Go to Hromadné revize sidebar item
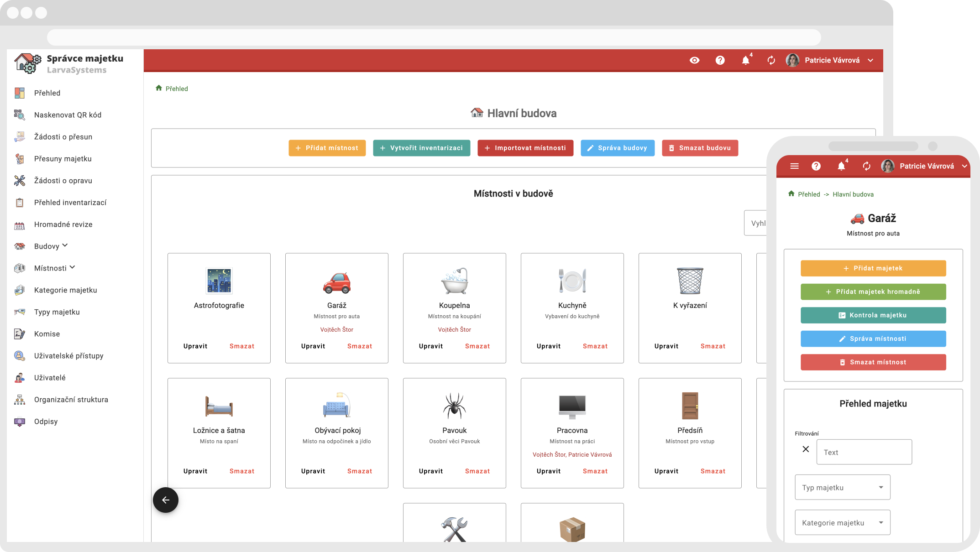The image size is (980, 552). point(63,224)
